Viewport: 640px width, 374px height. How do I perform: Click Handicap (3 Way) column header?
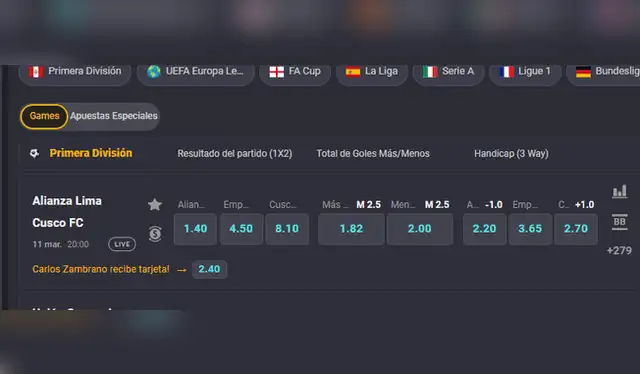pos(511,154)
